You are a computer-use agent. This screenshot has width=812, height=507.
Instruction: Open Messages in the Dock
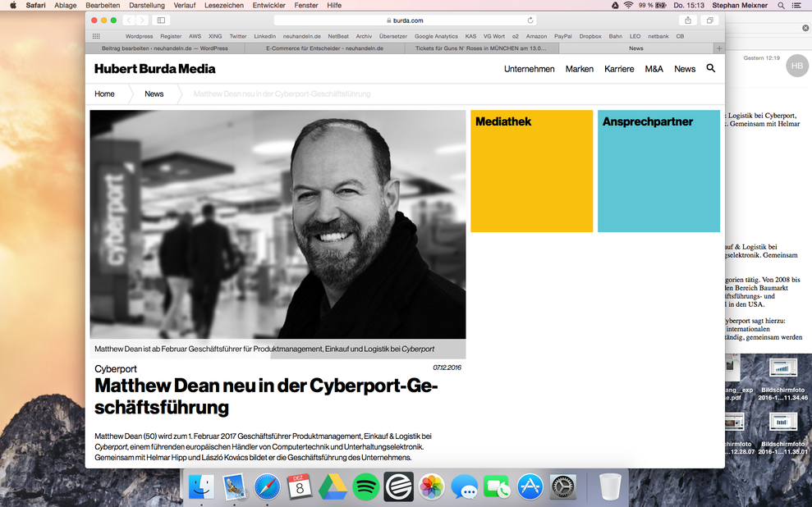pos(464,486)
